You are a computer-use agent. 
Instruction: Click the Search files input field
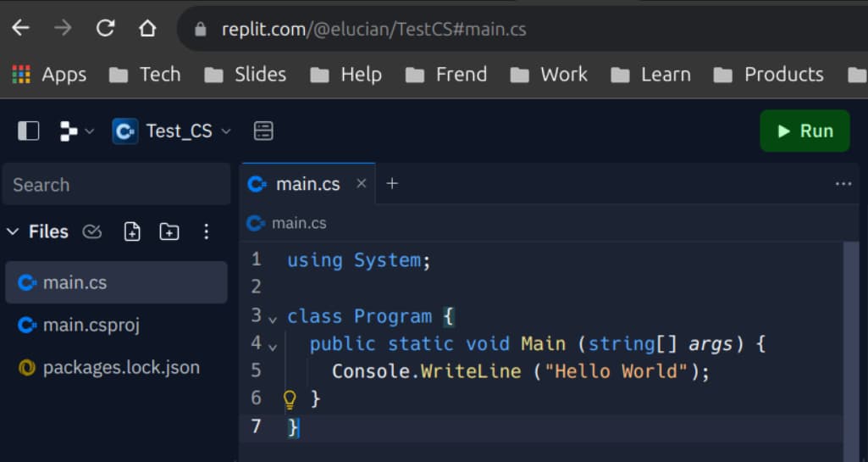tap(116, 185)
